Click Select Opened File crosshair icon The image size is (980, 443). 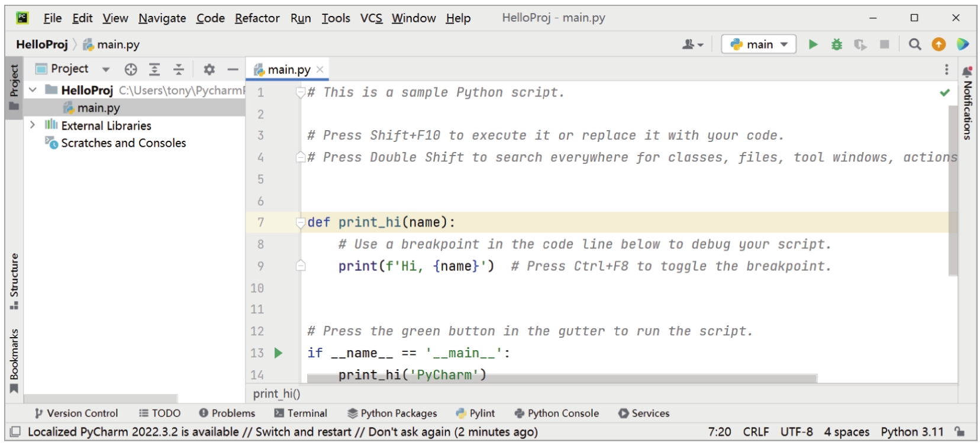pos(131,69)
